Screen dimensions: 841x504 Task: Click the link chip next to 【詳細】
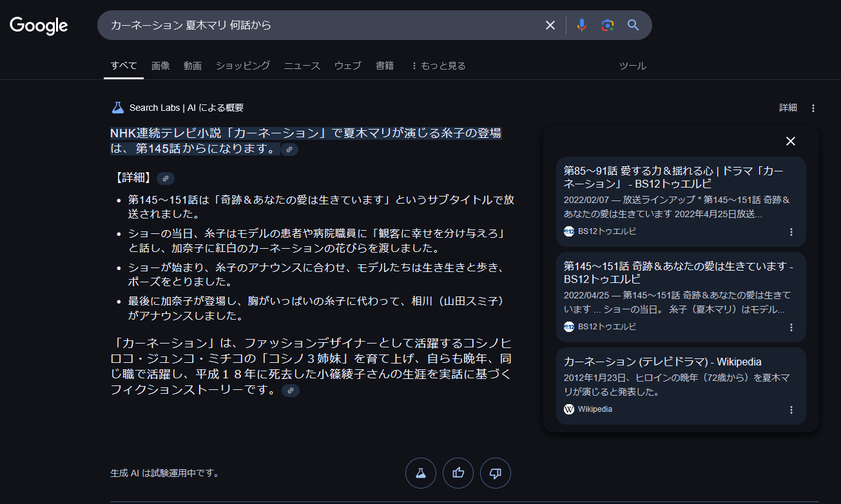click(x=166, y=179)
